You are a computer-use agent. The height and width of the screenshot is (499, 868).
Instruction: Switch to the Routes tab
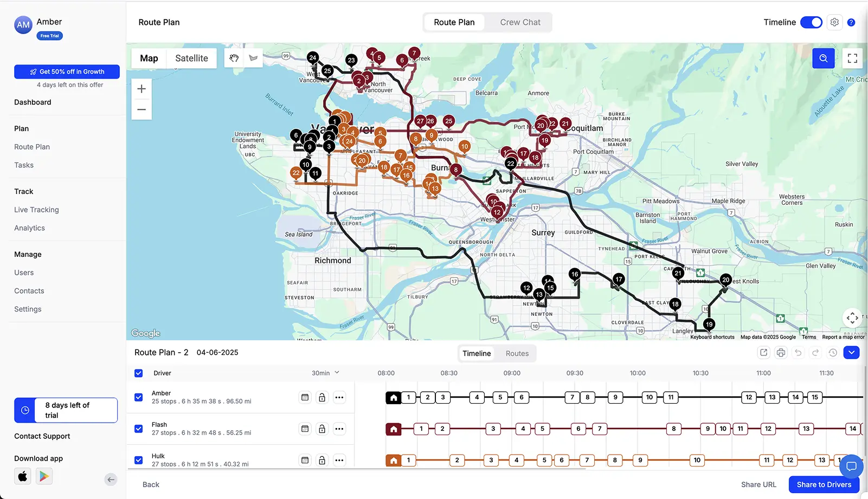516,353
